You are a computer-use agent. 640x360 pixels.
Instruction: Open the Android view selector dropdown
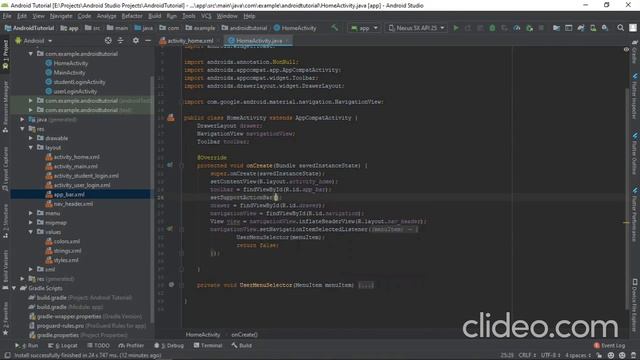point(33,41)
